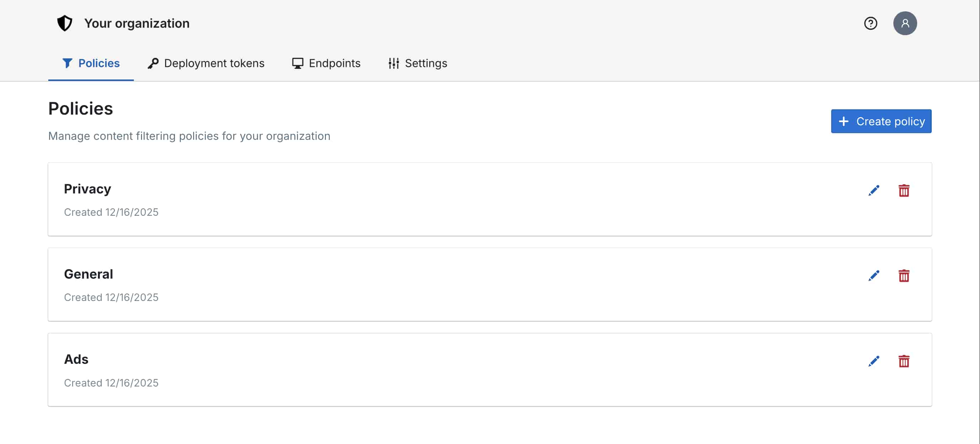The width and height of the screenshot is (980, 444).
Task: Edit the General policy with the pencil icon
Action: click(x=874, y=275)
